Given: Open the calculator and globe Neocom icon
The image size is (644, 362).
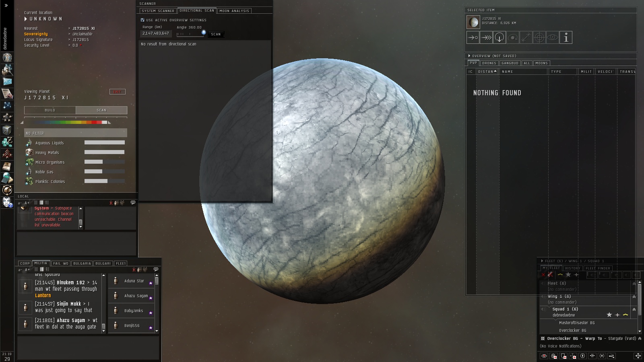Looking at the screenshot, I should point(7,178).
